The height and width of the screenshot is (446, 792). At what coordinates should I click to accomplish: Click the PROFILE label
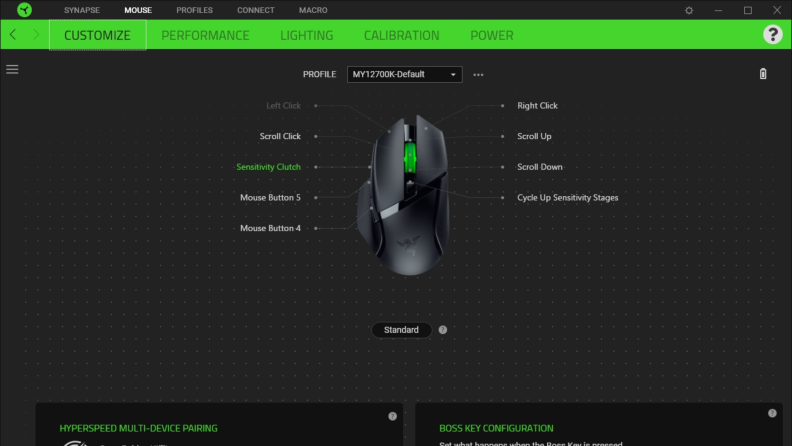(319, 74)
